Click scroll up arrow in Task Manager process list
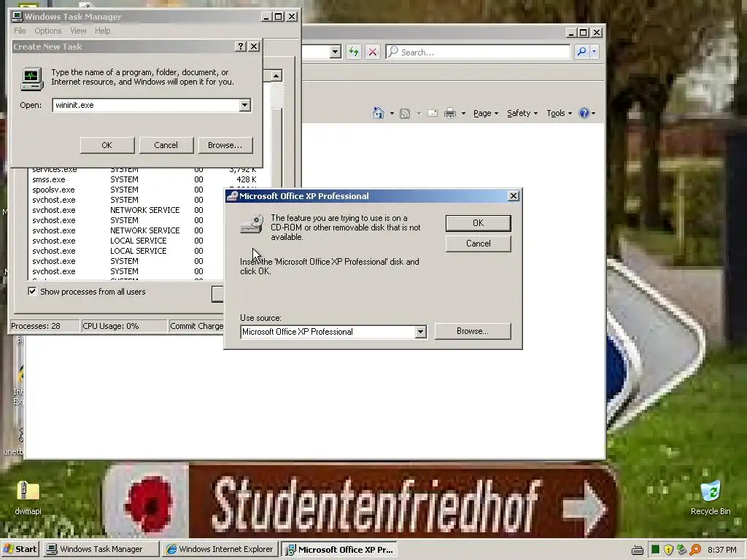Image resolution: width=747 pixels, height=560 pixels. pyautogui.click(x=276, y=76)
